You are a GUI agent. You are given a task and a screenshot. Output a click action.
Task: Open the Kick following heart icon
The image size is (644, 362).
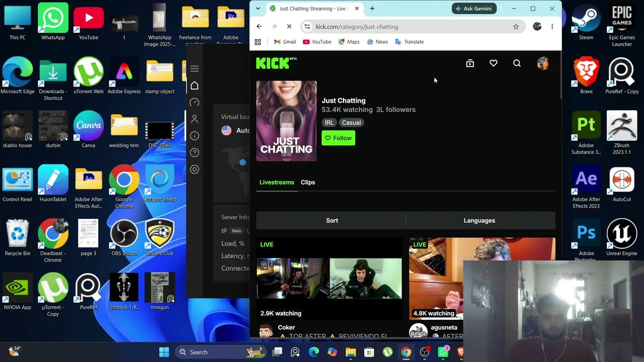pos(494,63)
